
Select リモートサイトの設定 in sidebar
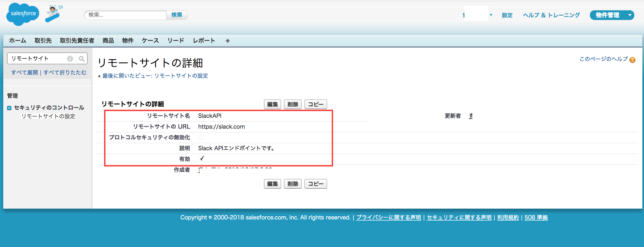click(48, 116)
